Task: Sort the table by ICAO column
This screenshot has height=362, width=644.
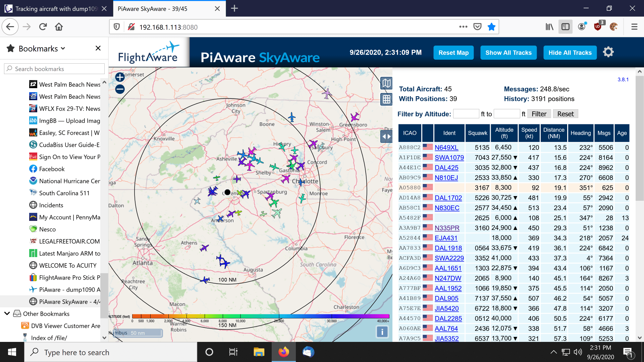Action: pyautogui.click(x=410, y=133)
